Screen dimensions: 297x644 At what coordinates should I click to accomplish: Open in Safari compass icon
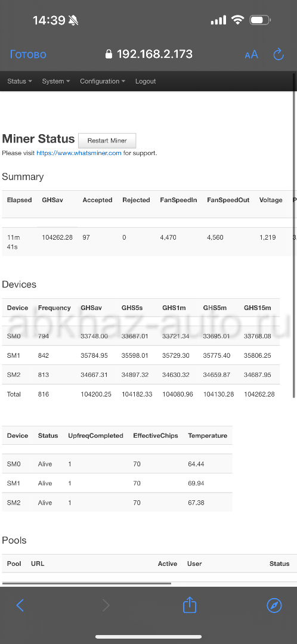click(x=274, y=605)
